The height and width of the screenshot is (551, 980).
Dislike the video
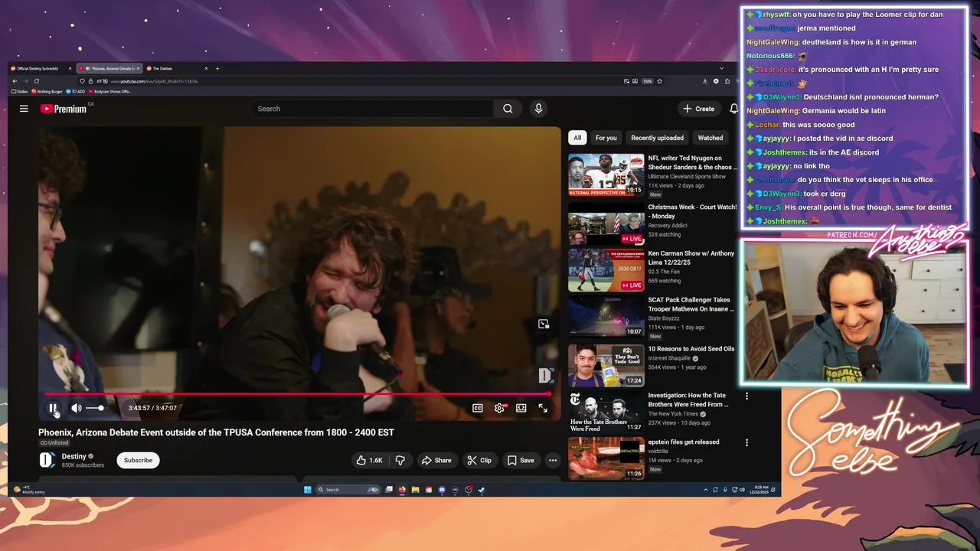point(400,460)
